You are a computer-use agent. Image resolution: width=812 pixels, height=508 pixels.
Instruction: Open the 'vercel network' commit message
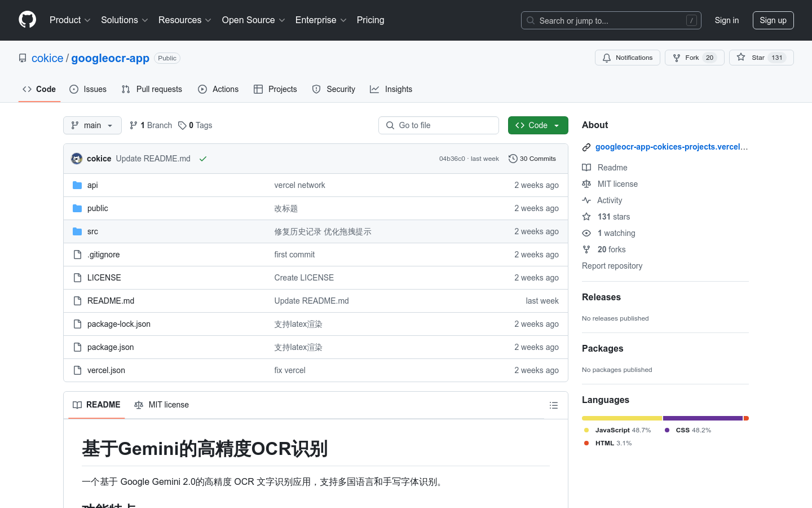pyautogui.click(x=299, y=185)
